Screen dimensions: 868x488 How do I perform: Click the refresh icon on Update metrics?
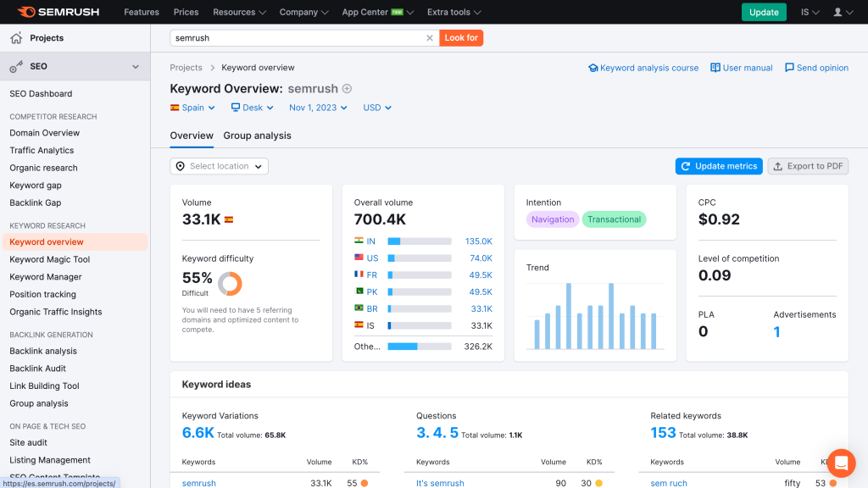(x=685, y=166)
